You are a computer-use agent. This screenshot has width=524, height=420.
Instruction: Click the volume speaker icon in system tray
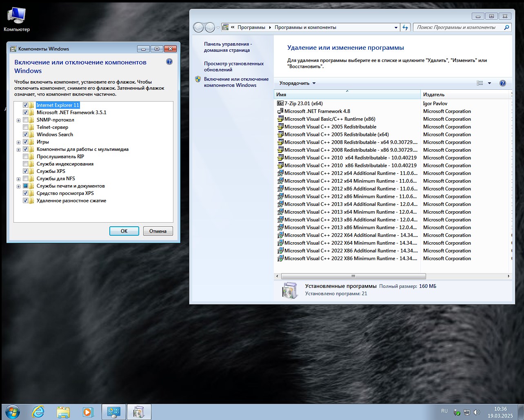pos(476,412)
